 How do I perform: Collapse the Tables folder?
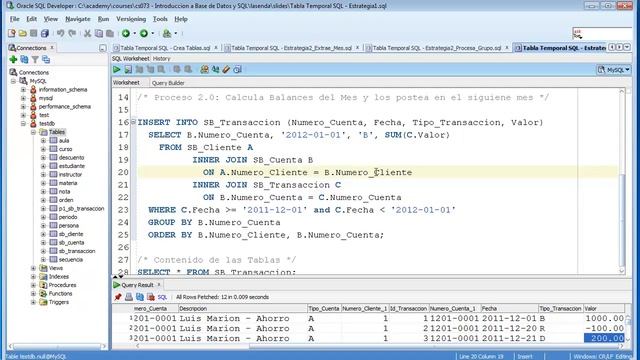(33, 132)
